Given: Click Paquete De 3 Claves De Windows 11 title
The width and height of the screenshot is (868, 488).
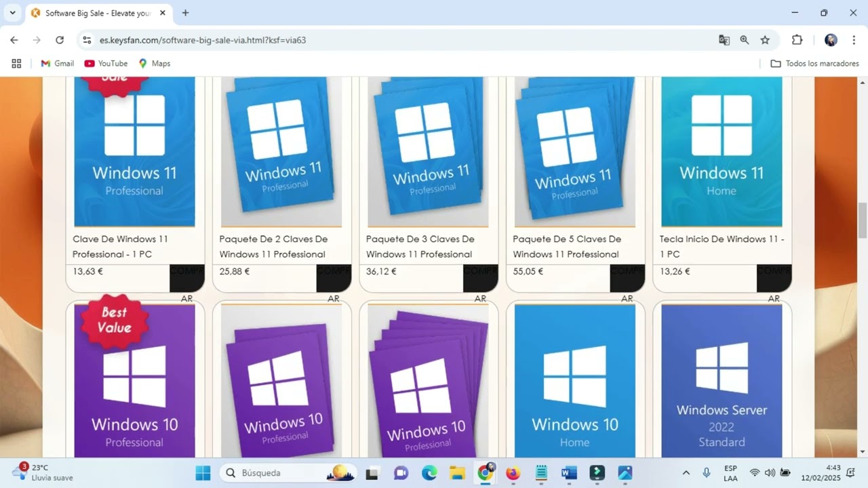Looking at the screenshot, I should (420, 247).
